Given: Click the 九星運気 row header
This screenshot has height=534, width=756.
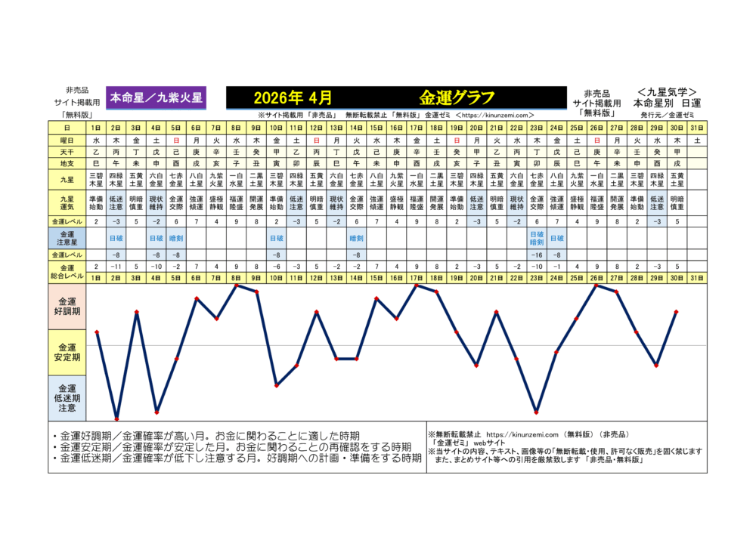Looking at the screenshot, I should [x=67, y=202].
